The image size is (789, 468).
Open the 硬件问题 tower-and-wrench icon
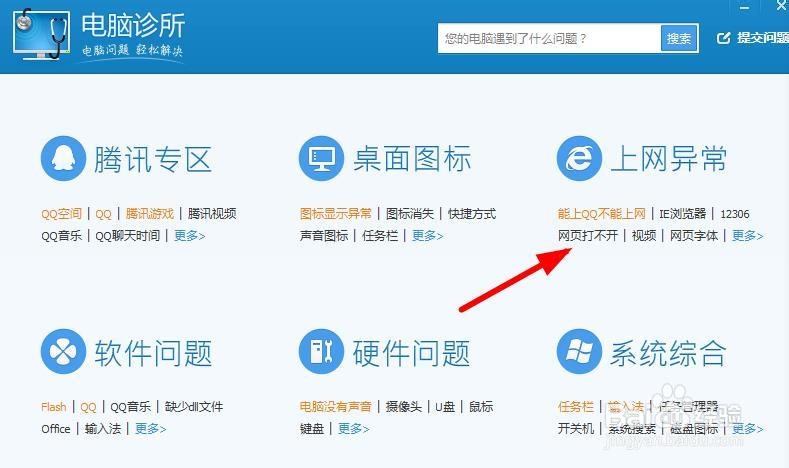[x=322, y=352]
